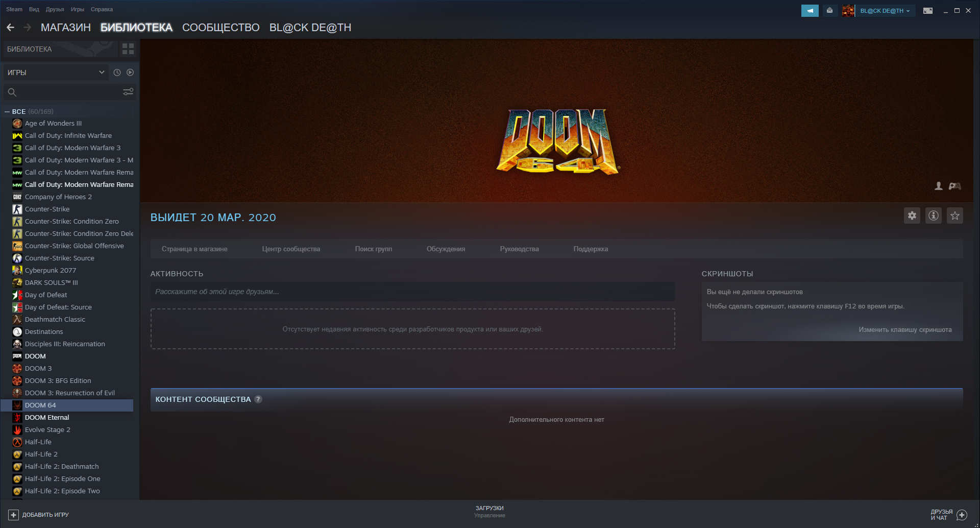
Task: Click Изменить клавишу скриншота button
Action: [905, 330]
